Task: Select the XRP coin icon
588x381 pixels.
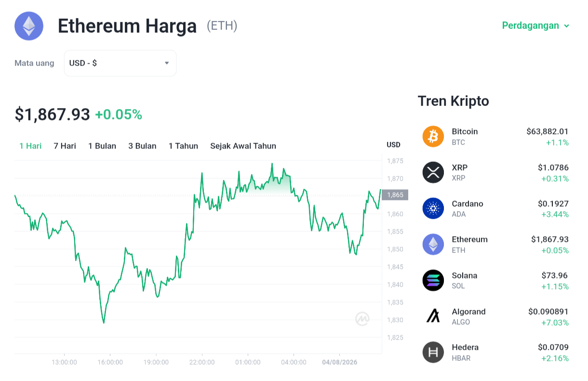Action: (433, 172)
